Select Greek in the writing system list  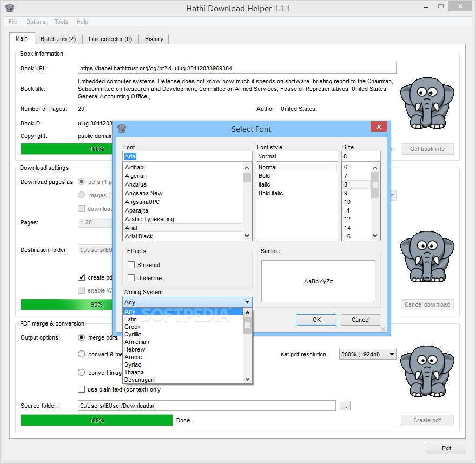click(x=183, y=327)
